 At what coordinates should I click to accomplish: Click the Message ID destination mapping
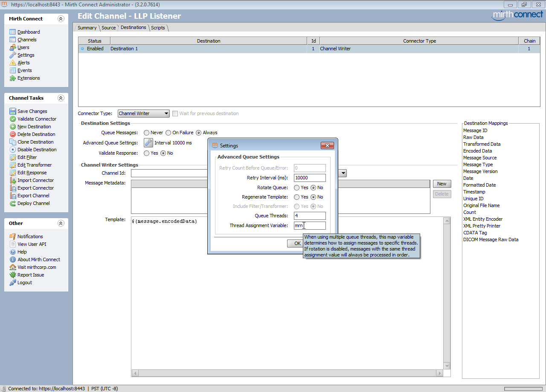tap(475, 130)
